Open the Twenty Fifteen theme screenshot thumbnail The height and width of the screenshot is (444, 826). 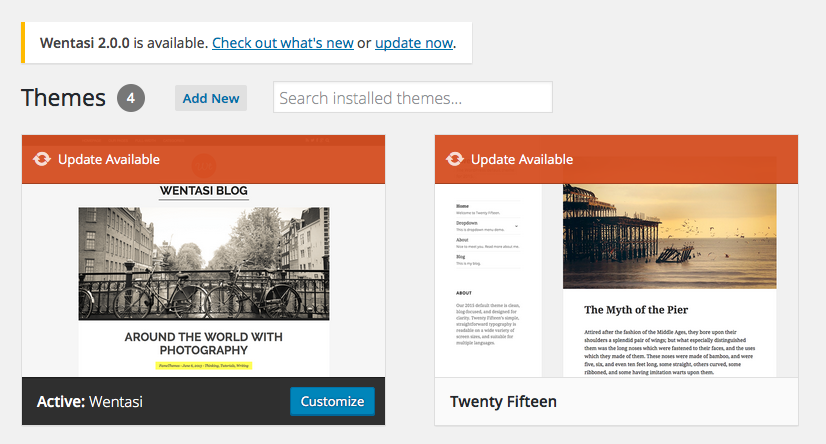(x=616, y=256)
